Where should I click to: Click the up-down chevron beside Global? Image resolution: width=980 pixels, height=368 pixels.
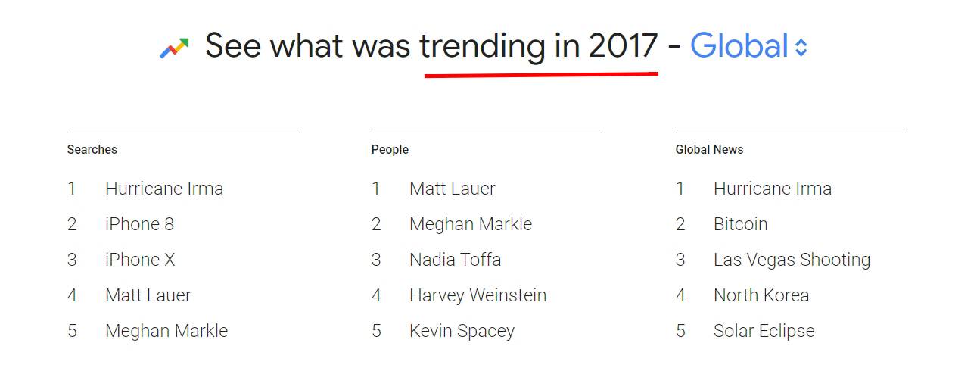[x=801, y=48]
